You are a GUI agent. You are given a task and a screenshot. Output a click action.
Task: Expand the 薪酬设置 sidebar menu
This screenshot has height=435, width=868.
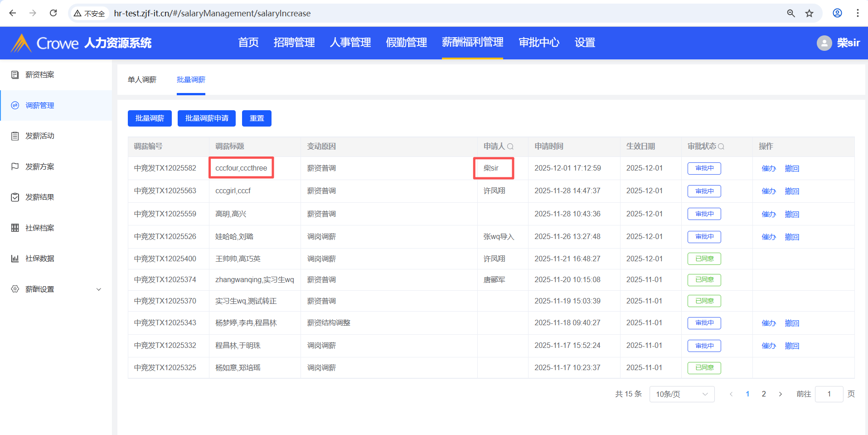(98, 289)
